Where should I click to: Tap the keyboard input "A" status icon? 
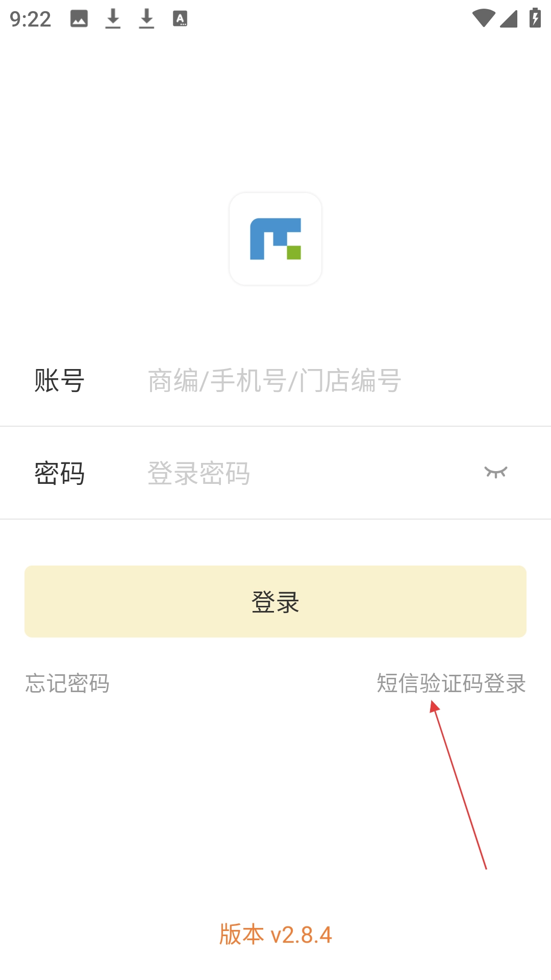click(180, 19)
